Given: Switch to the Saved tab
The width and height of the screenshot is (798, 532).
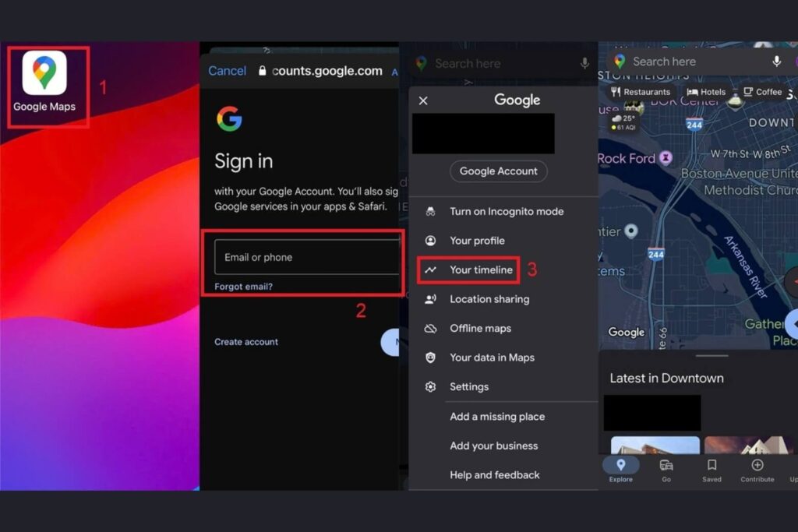Looking at the screenshot, I should (711, 470).
